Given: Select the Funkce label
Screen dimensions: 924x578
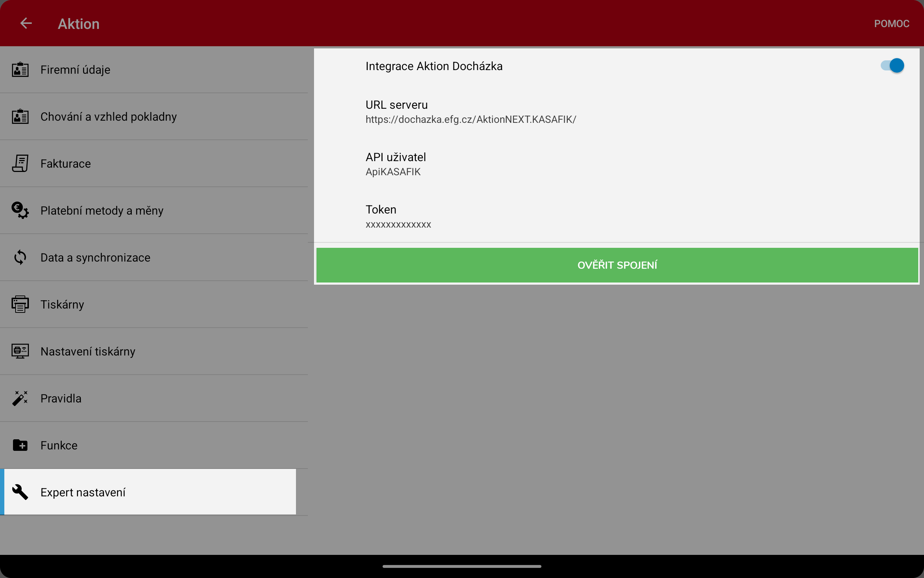Looking at the screenshot, I should pos(59,445).
